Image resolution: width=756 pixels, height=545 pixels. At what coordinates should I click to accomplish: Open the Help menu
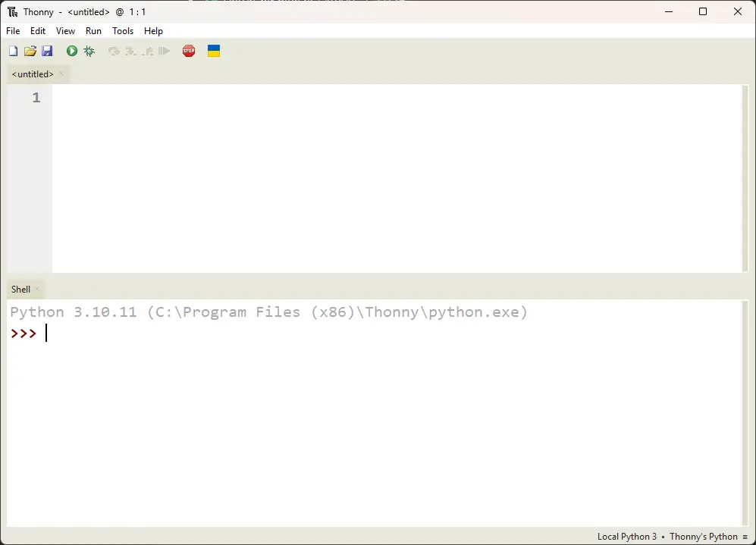tap(153, 31)
